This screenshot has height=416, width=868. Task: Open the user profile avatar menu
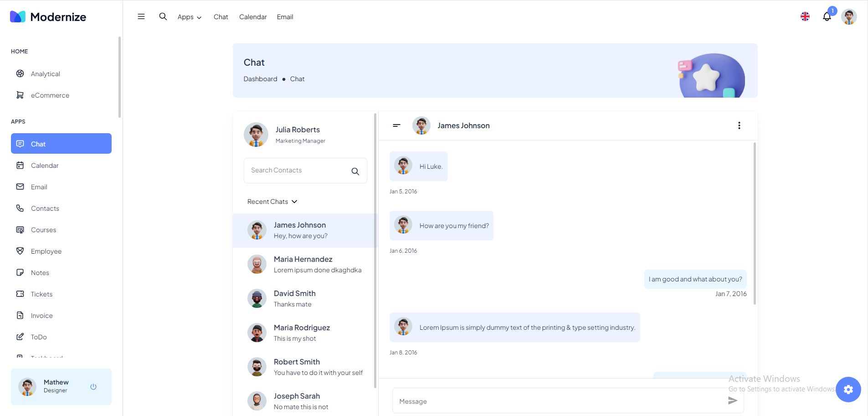848,17
